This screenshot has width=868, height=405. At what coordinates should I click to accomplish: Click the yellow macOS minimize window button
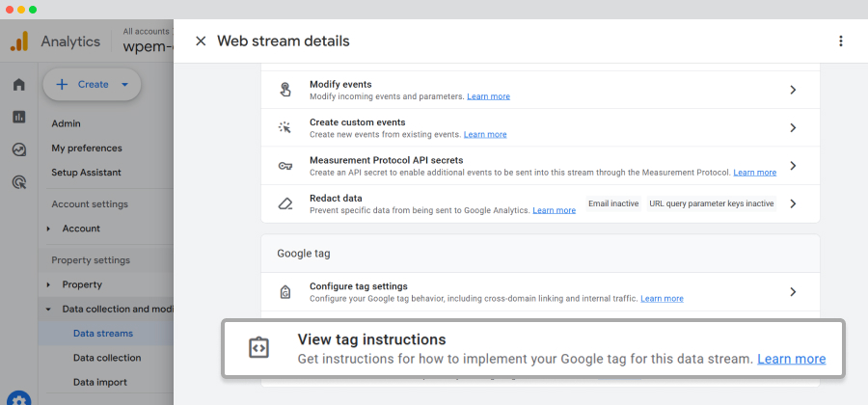point(21,10)
